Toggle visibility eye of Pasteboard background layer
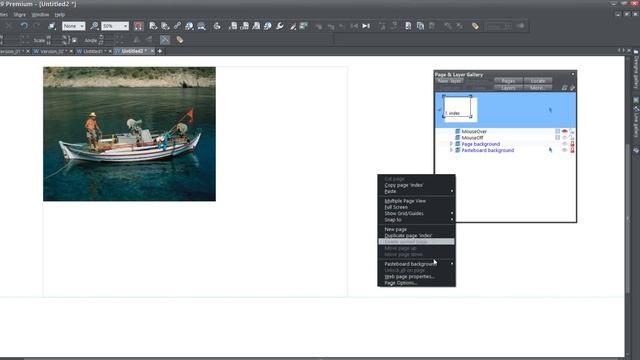640x360 pixels. 564,150
